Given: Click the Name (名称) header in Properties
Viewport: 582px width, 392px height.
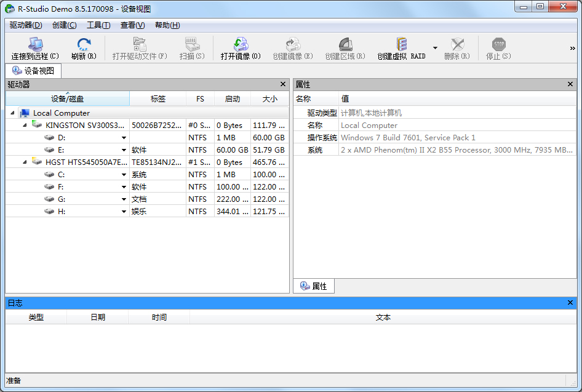Looking at the screenshot, I should tap(316, 98).
